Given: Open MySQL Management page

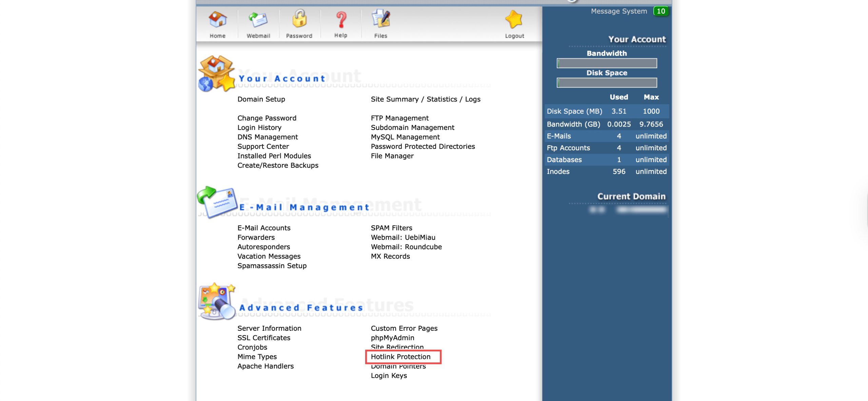Looking at the screenshot, I should (405, 137).
